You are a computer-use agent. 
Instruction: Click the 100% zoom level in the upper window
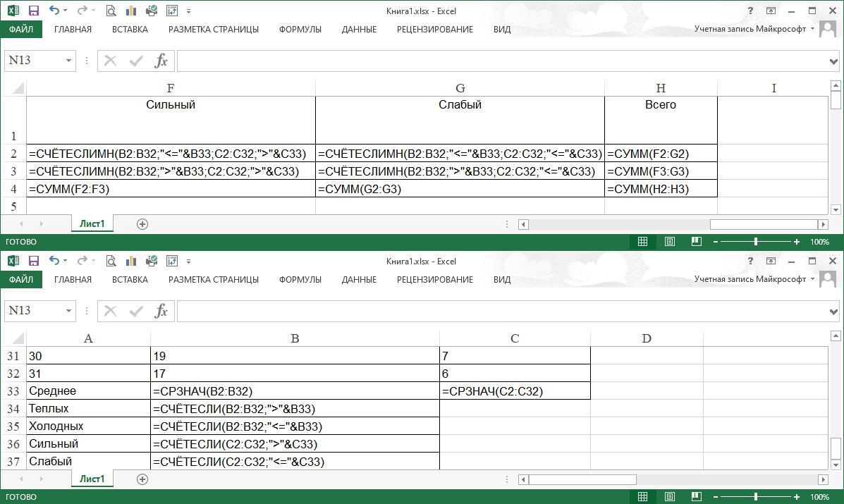click(820, 242)
